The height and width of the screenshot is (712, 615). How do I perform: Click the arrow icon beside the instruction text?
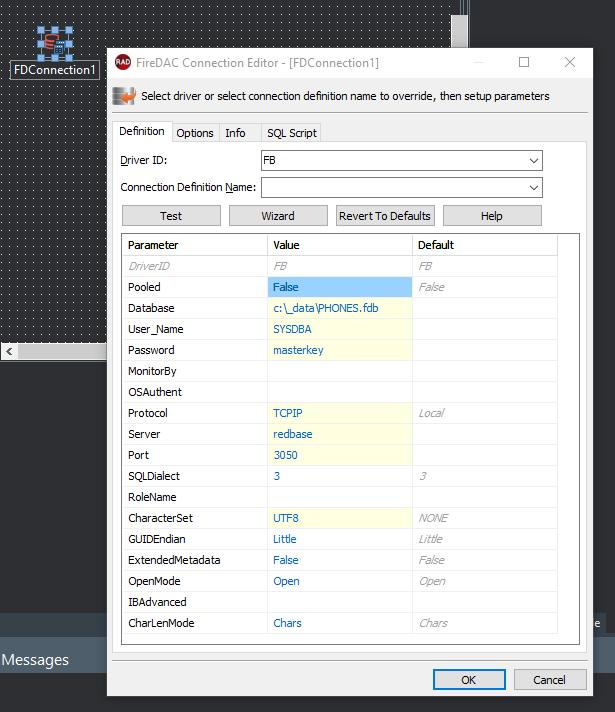tap(124, 96)
